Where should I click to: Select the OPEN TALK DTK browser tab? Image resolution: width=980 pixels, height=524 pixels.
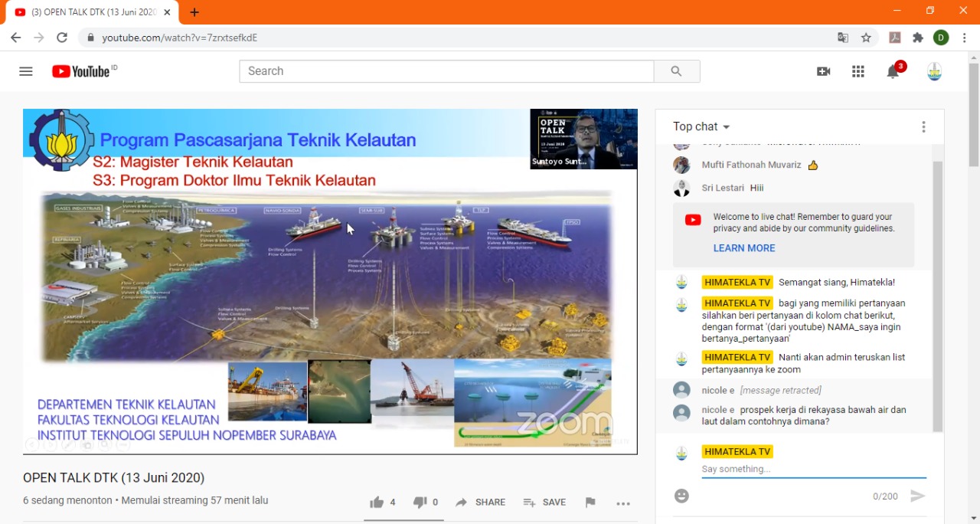coord(93,12)
